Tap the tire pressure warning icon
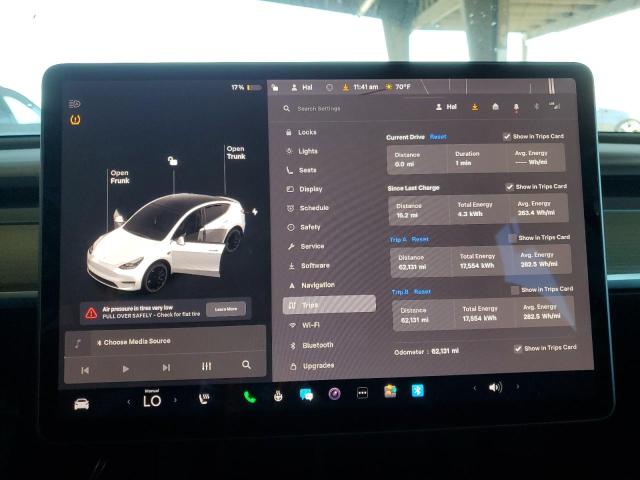The width and height of the screenshot is (640, 480). click(x=75, y=120)
